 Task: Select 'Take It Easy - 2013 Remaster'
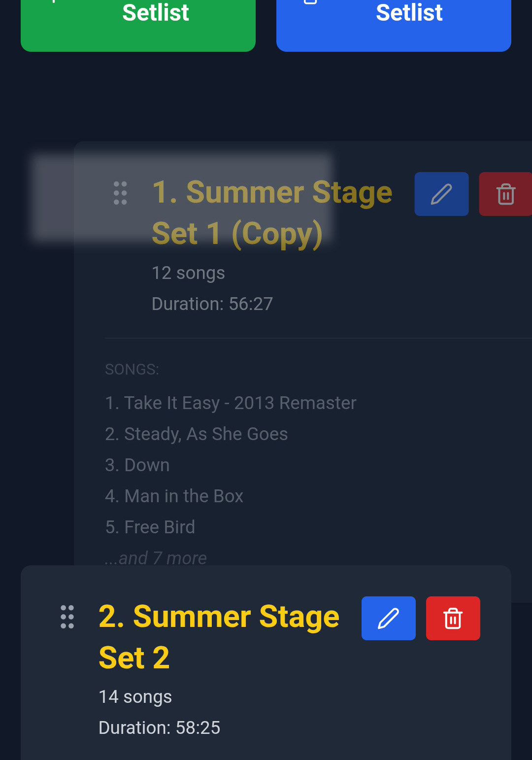(x=231, y=403)
